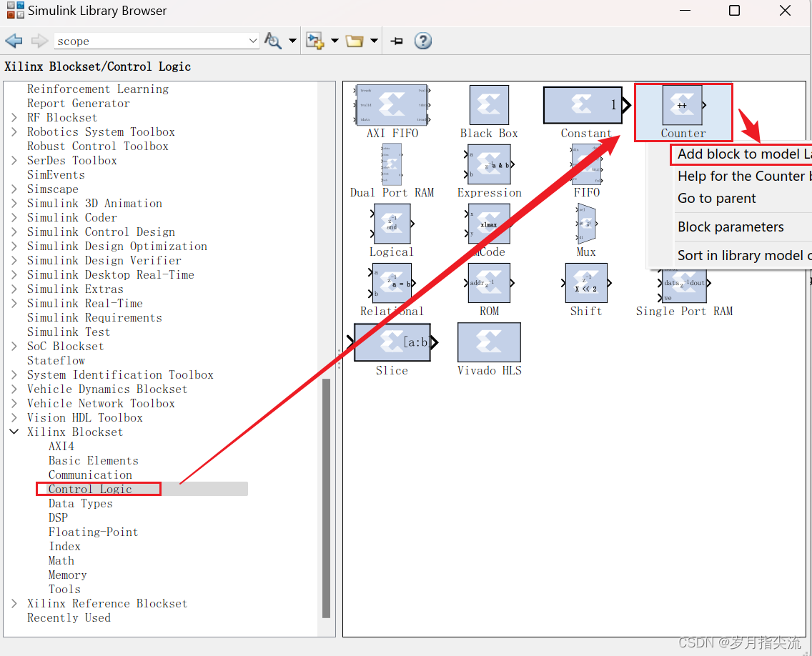Select the Mux block
The image size is (812, 656).
point(586,224)
